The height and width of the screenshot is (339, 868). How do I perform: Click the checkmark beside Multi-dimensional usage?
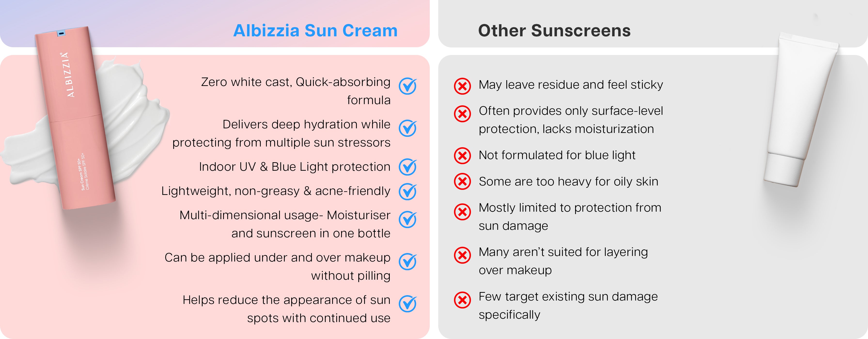407,220
